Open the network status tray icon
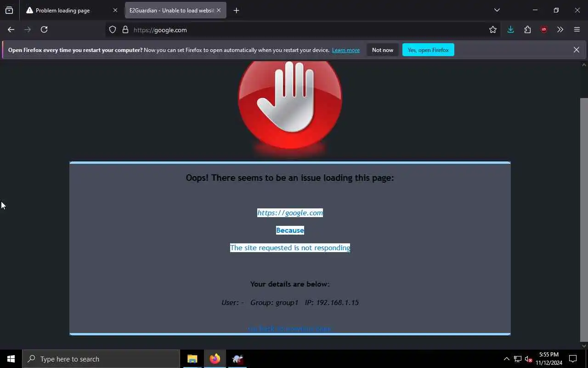 tap(517, 359)
